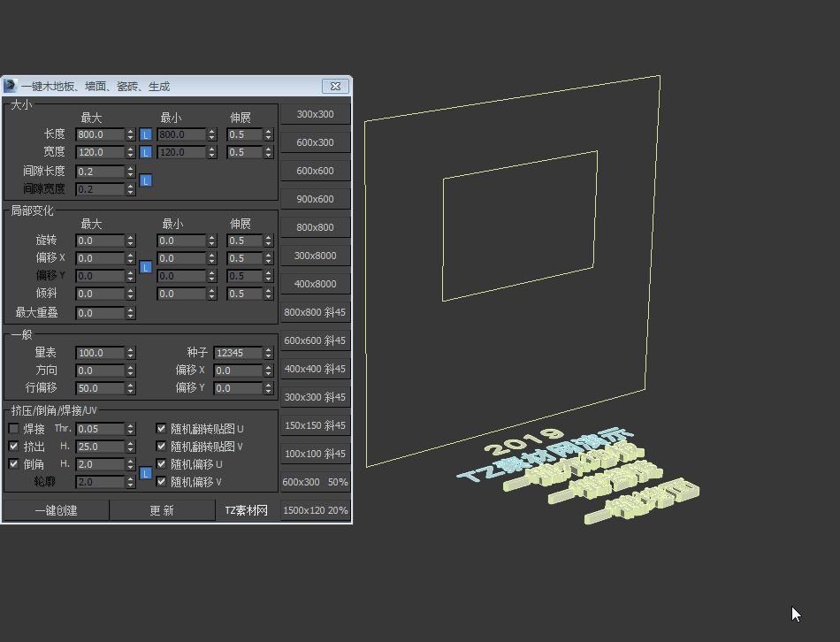Click the 旋转 maximum value field
The image size is (840, 642).
pyautogui.click(x=100, y=241)
